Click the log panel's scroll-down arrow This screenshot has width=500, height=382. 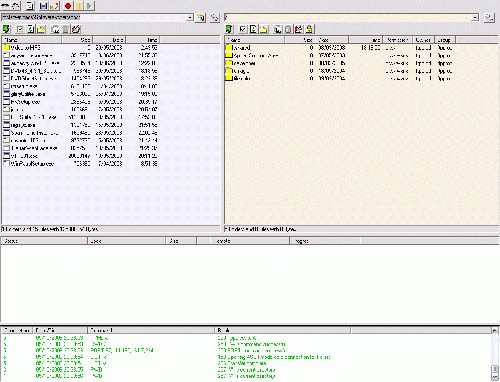495,376
